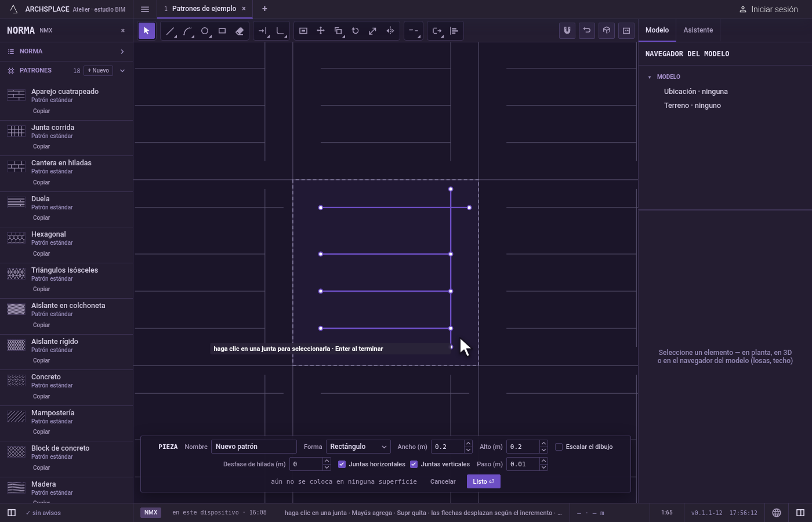Pick the circle shape tool
The height and width of the screenshot is (522, 812).
pyautogui.click(x=205, y=31)
